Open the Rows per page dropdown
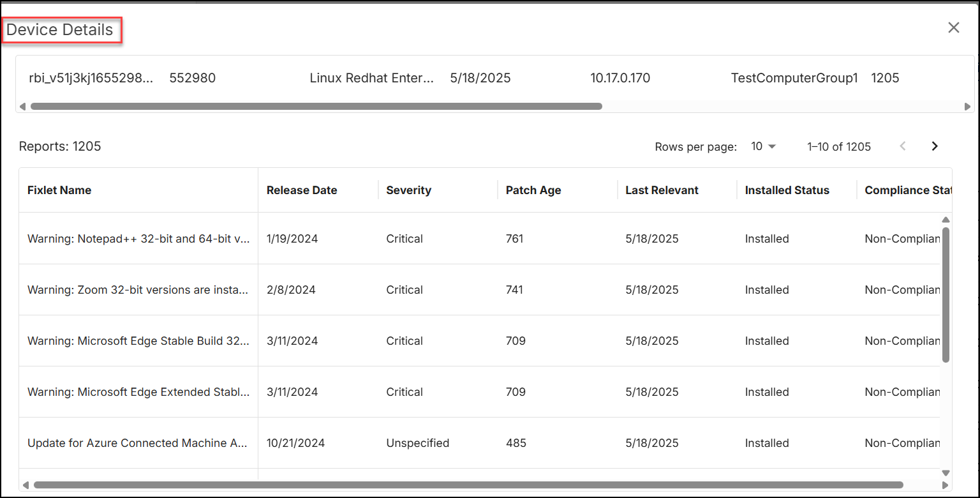The image size is (980, 498). click(x=763, y=146)
